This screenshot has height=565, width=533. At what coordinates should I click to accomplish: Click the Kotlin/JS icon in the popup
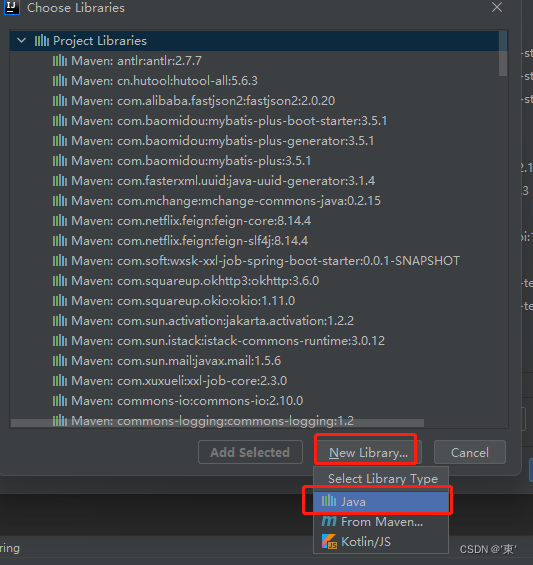click(329, 541)
